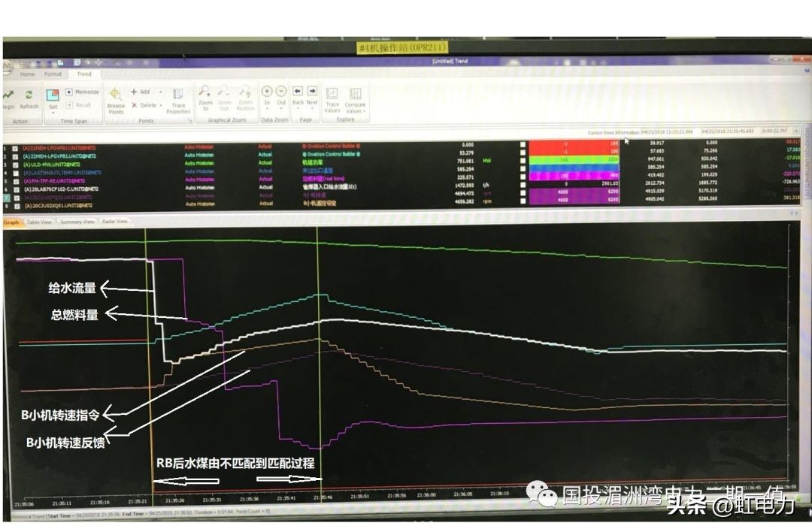812x532 pixels.
Task: Expand the Set time span dropdown arrow
Action: [x=53, y=111]
